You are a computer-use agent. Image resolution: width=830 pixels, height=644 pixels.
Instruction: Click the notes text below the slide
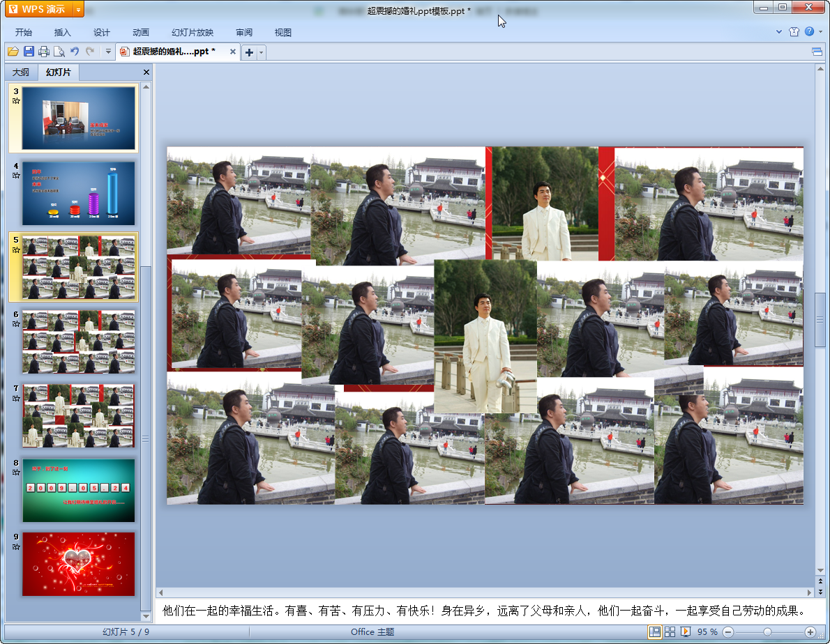[484, 611]
